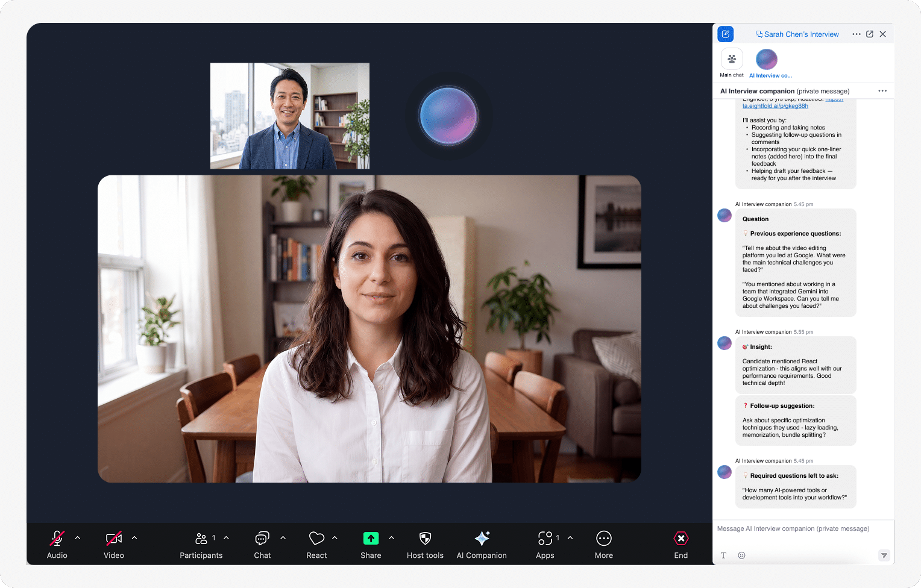The width and height of the screenshot is (921, 588).
Task: Click the More options ellipsis icon
Action: coord(603,538)
